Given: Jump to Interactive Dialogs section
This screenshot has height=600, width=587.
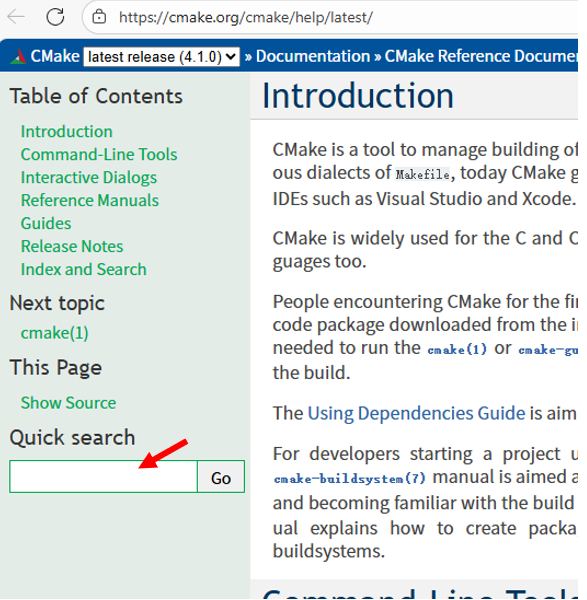Looking at the screenshot, I should tap(89, 178).
